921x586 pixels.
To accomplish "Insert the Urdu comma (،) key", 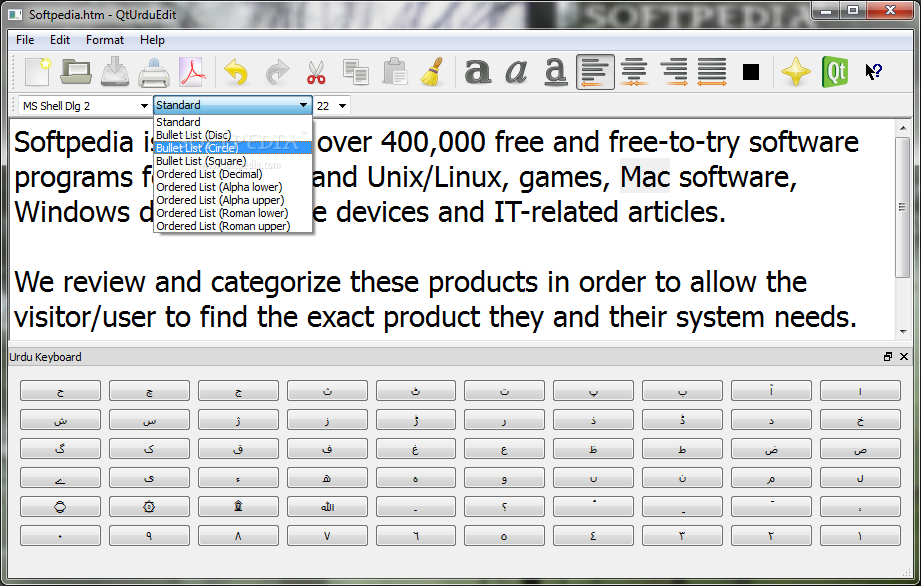I will 860,506.
